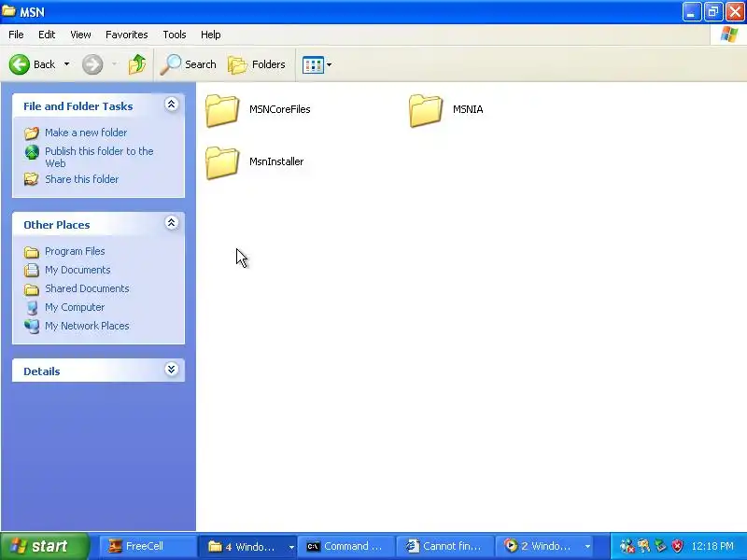Open the Search pane from toolbar
This screenshot has width=747, height=560.
(189, 64)
